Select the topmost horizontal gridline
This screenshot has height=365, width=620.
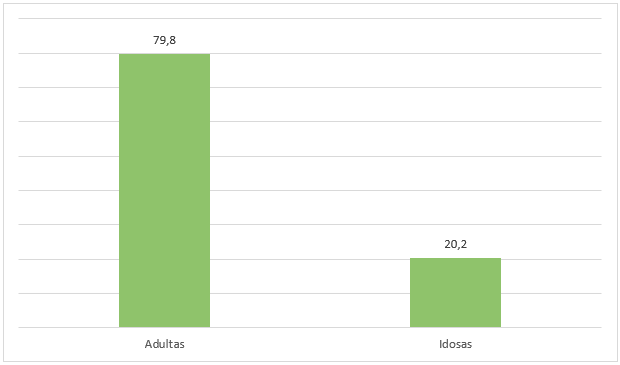click(x=310, y=19)
